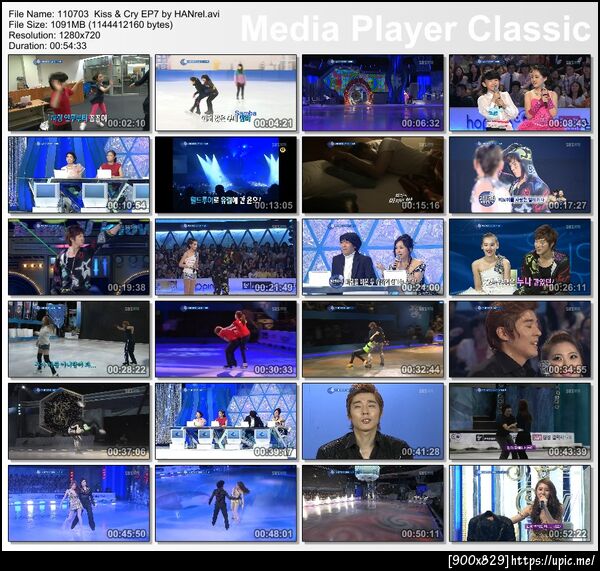
Task: Open the thumbnail timestamped 00:06:32
Action: 373,93
